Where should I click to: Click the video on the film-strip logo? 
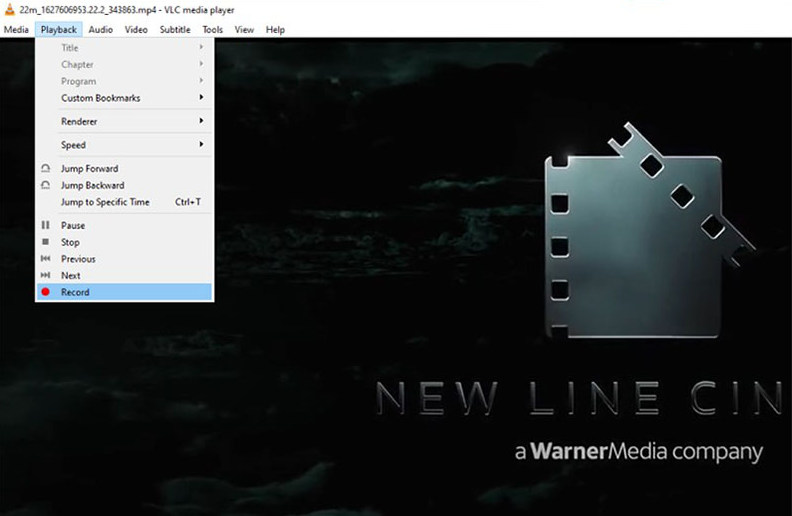click(649, 230)
